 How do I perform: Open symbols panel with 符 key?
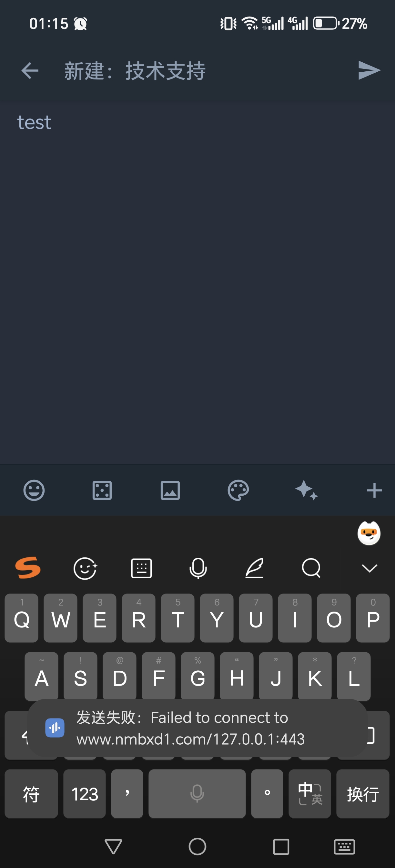pyautogui.click(x=31, y=793)
